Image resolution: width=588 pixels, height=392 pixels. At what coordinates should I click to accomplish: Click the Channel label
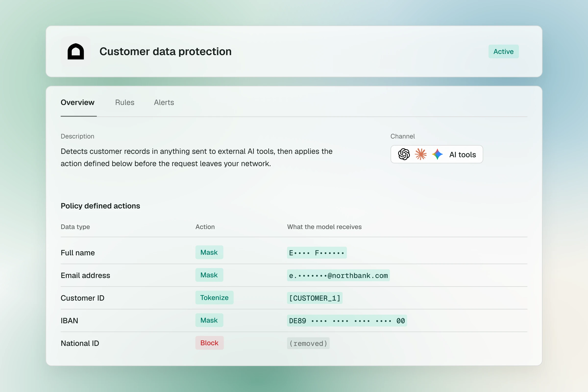[x=403, y=136]
